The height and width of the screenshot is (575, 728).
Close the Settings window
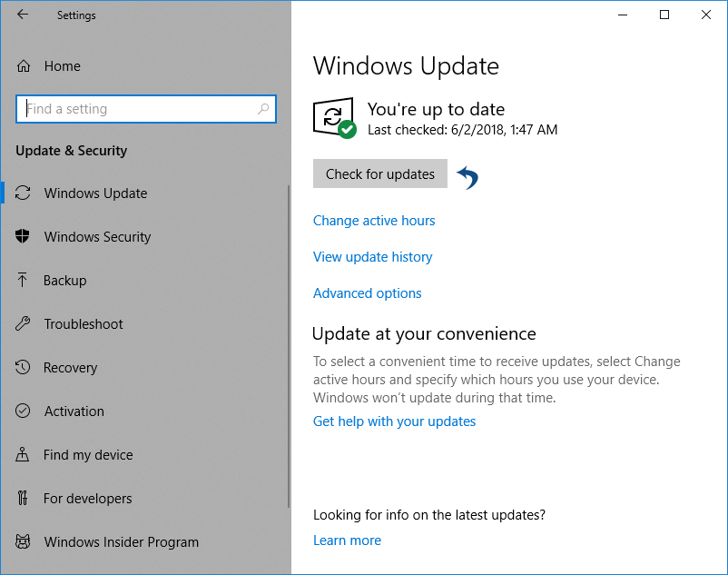coord(706,15)
